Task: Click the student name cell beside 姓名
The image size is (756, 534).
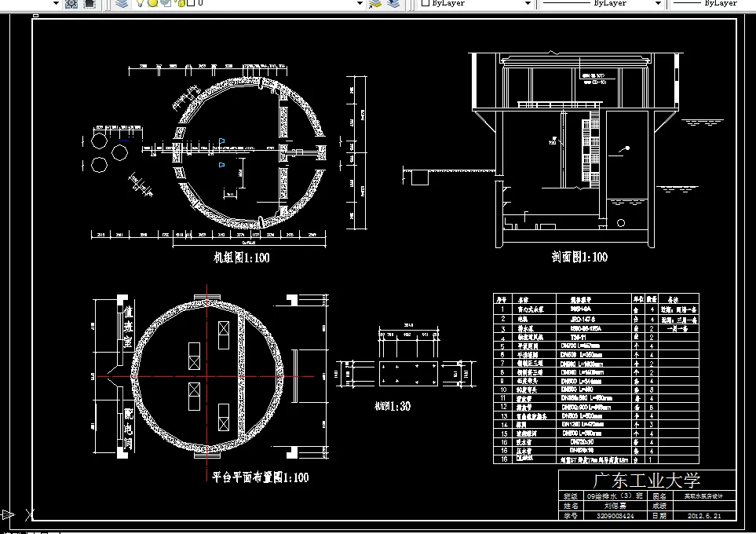Action: 615,506
